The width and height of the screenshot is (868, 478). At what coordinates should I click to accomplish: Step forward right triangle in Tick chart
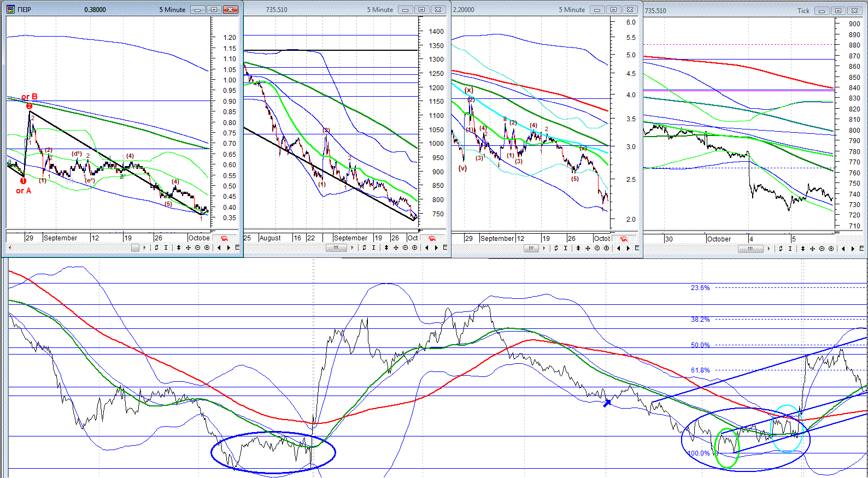tap(853, 249)
